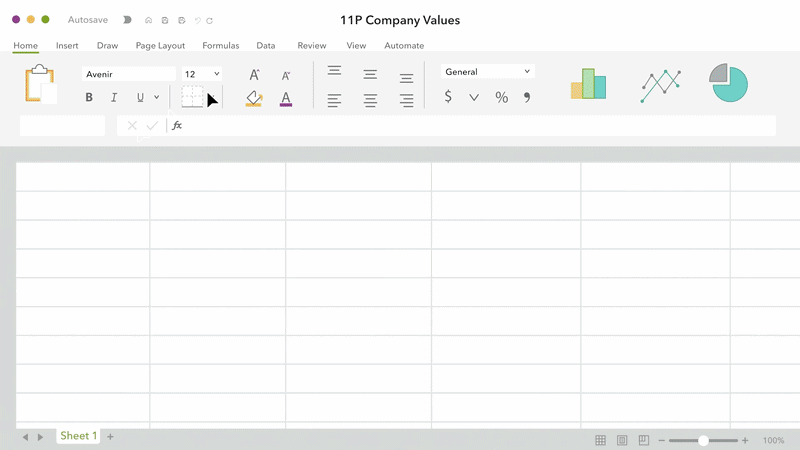This screenshot has width=800, height=450.
Task: Toggle bold formatting
Action: click(x=89, y=97)
